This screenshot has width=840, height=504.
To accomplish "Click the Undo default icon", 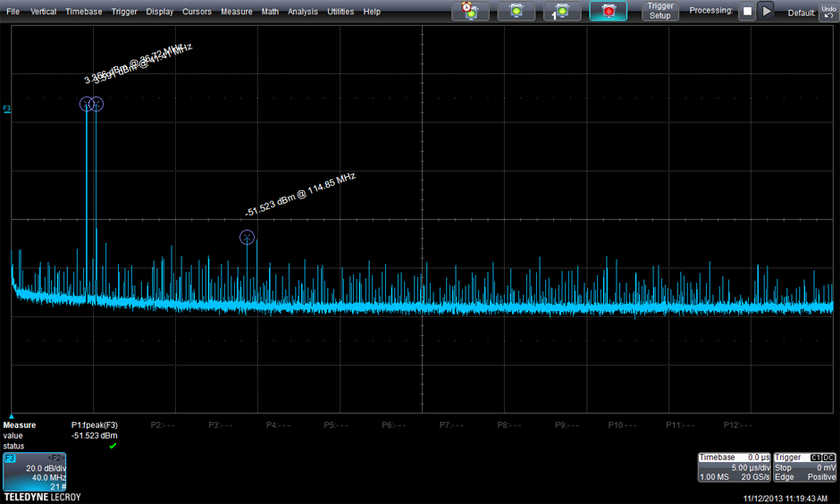I will [x=827, y=12].
